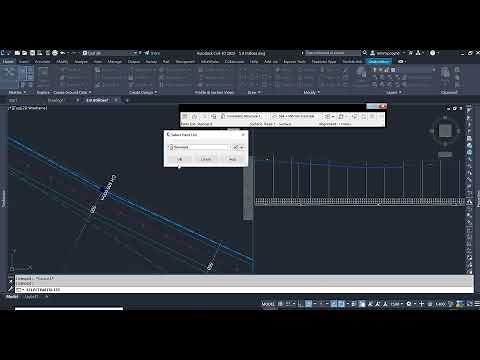The height and width of the screenshot is (360, 480).
Task: Click the MODEL space button in status bar
Action: (x=268, y=304)
